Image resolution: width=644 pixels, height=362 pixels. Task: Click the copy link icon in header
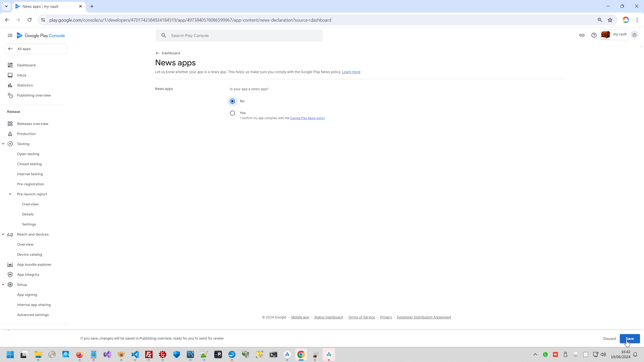pos(582,35)
